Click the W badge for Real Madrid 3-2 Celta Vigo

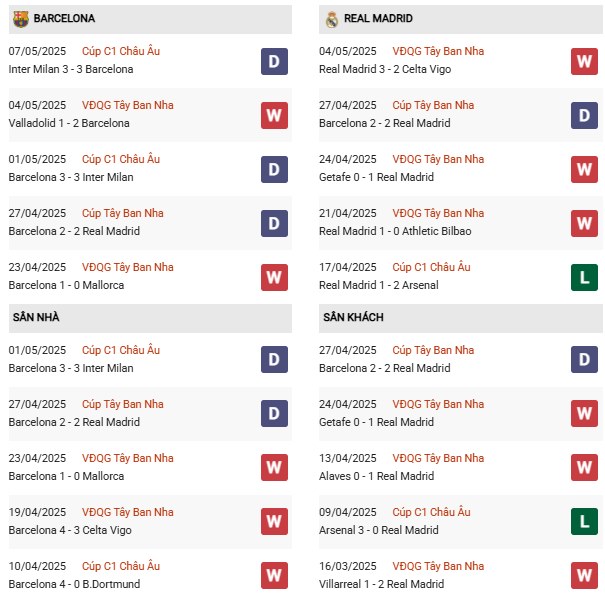coord(584,61)
